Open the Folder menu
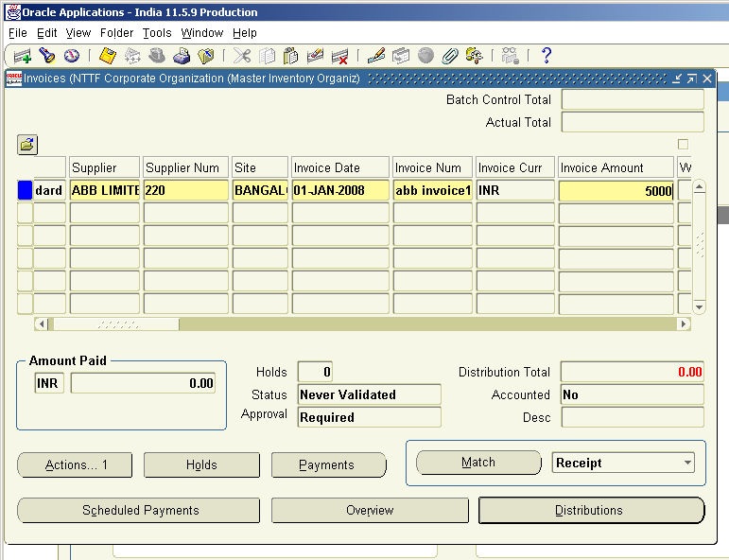Viewport: 729px width, 560px height. [x=116, y=33]
